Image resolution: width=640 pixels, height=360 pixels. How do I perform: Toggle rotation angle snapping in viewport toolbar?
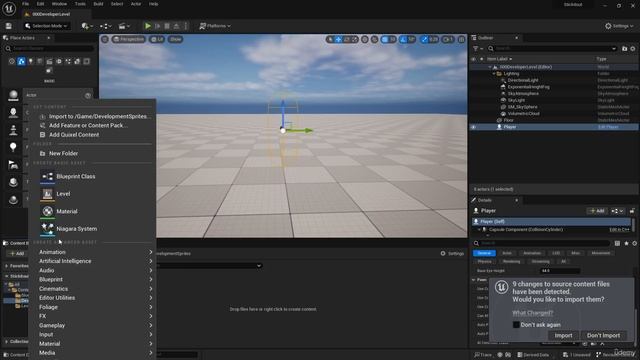(403, 39)
